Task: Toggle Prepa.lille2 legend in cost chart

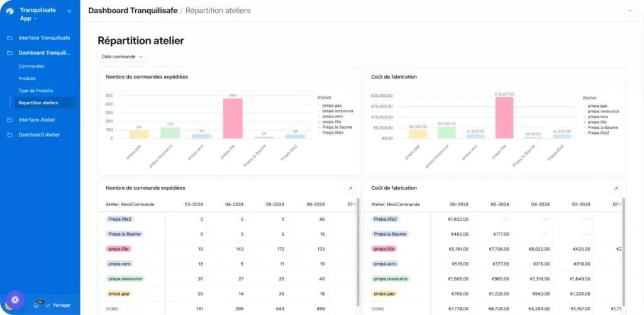Action: tap(596, 133)
